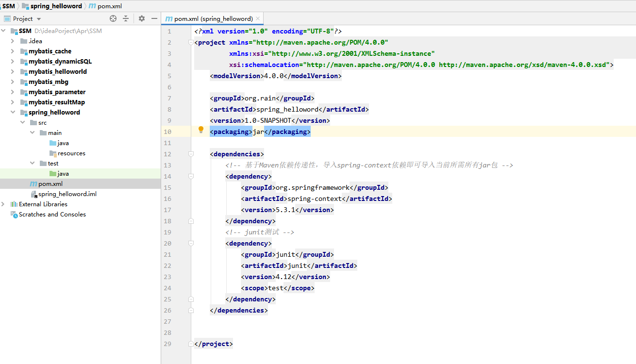Viewport: 636px width, 364px height.
Task: Select the pom.xml (spring_helloword) editor tab
Action: [212, 18]
